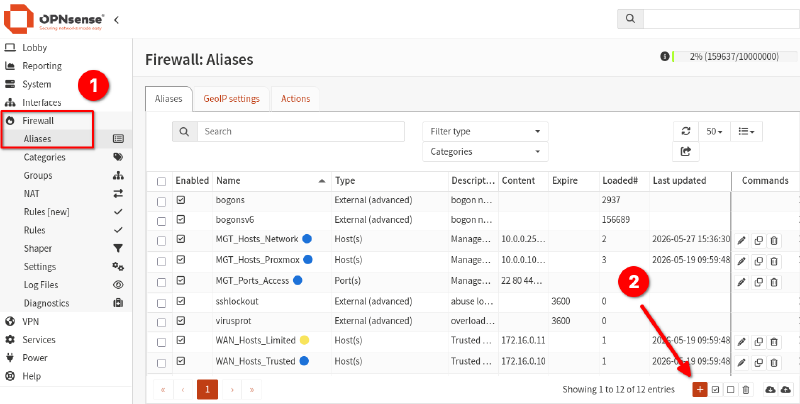Add a new alias with plus button
This screenshot has width=800, height=404.
(x=699, y=390)
